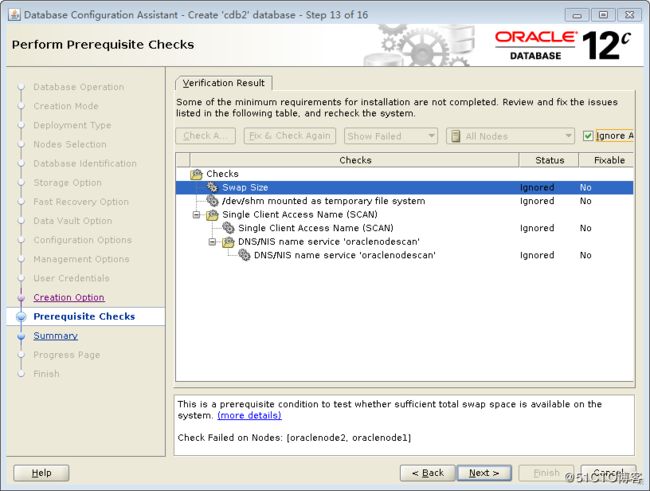
Task: Click the gear icon of SCAN check row
Action: click(x=228, y=228)
